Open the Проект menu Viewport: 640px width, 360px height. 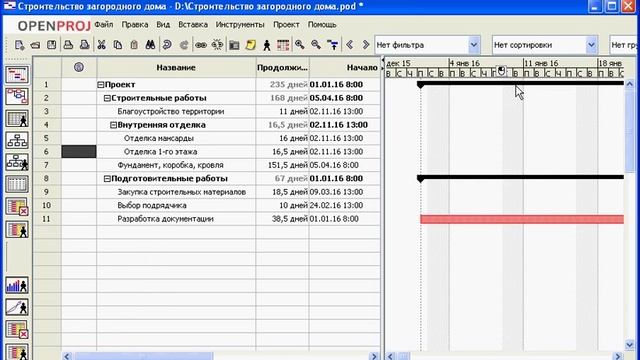pyautogui.click(x=286, y=25)
